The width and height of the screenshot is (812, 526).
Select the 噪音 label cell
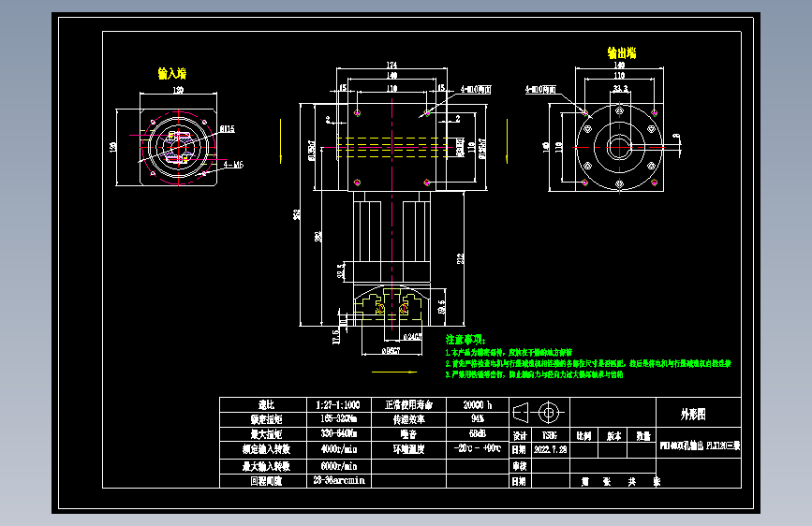click(408, 433)
